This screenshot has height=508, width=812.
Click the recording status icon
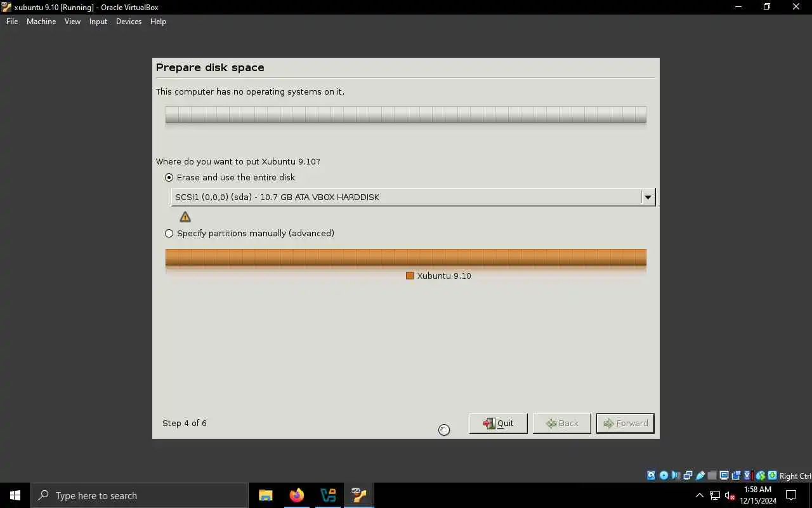click(736, 476)
